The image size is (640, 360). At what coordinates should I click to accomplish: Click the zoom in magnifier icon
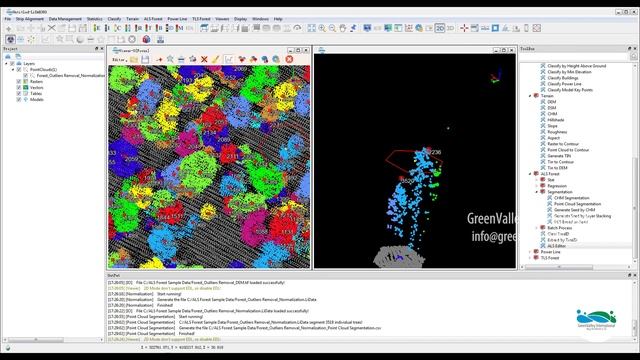[x=322, y=28]
